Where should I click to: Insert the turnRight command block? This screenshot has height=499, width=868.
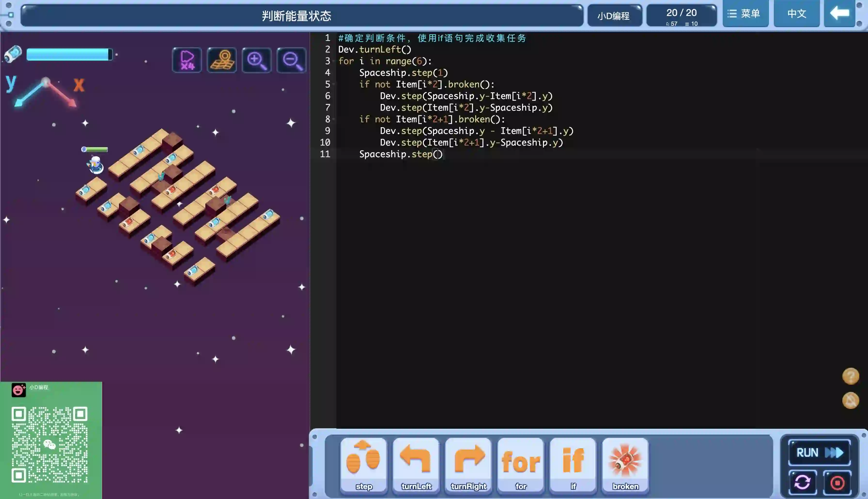[469, 465]
